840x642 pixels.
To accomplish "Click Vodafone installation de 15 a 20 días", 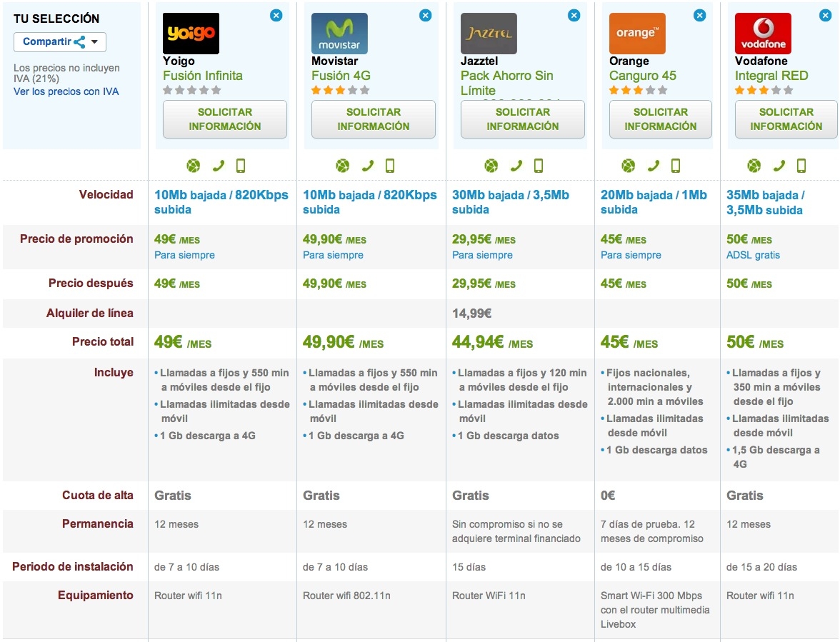I will 761,567.
